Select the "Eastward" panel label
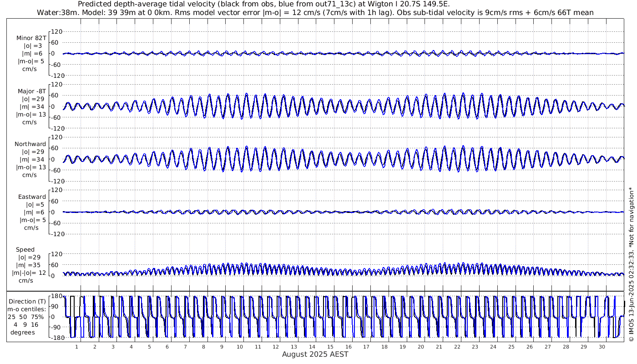This screenshot has width=637, height=364. click(x=32, y=197)
